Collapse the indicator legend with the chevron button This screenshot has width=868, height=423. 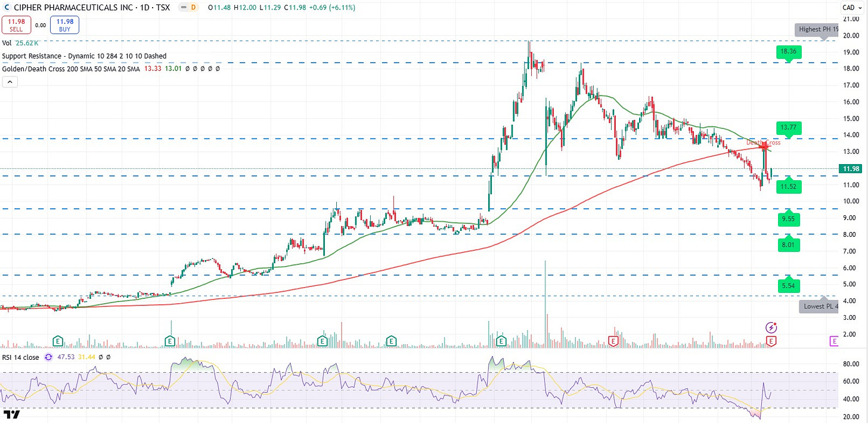coord(10,82)
